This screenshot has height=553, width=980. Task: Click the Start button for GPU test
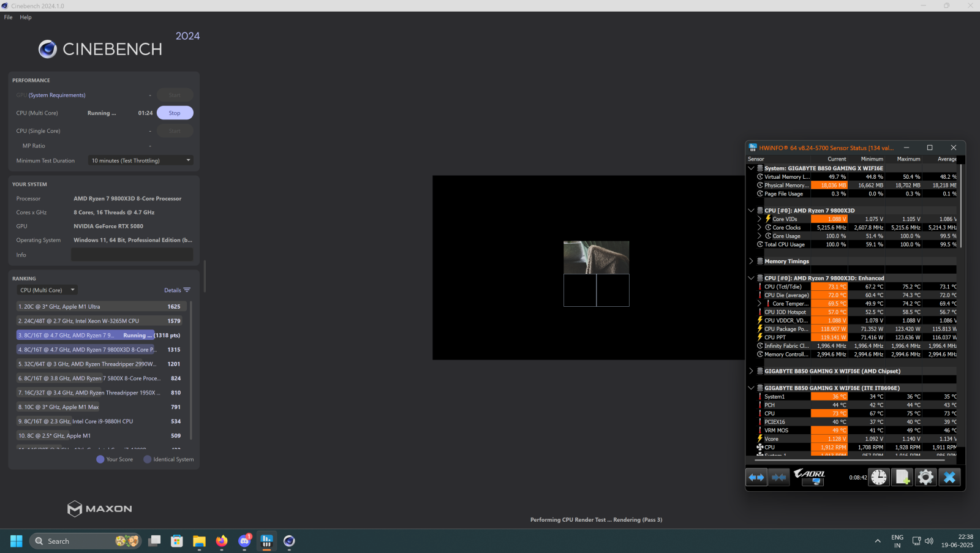pos(175,95)
